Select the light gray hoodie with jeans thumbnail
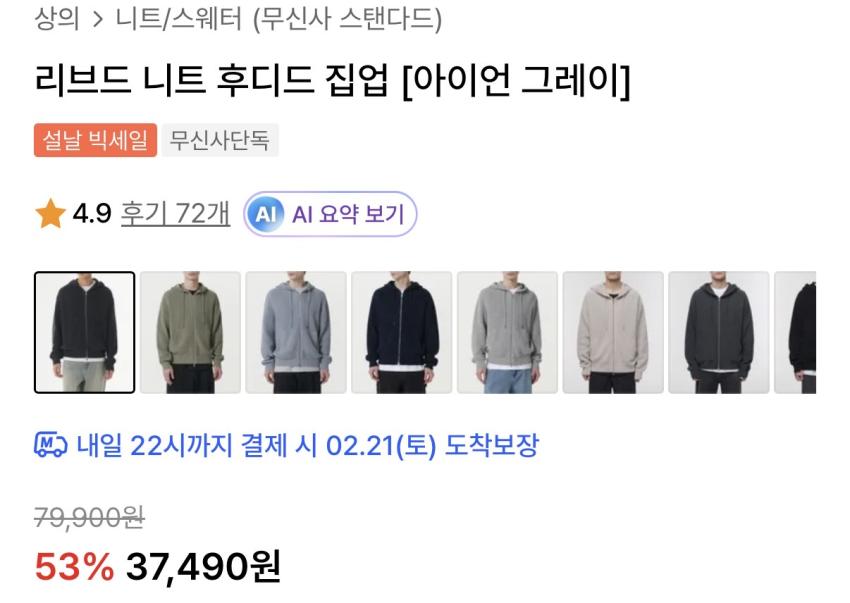 [x=507, y=332]
